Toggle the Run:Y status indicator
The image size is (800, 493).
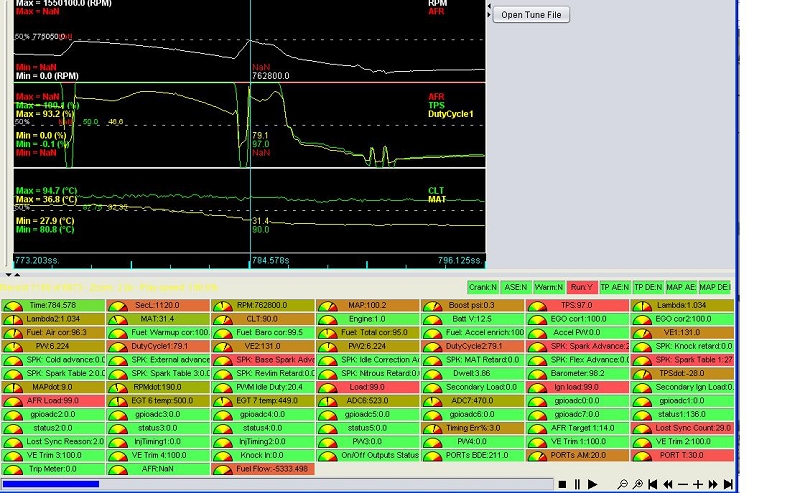(582, 287)
